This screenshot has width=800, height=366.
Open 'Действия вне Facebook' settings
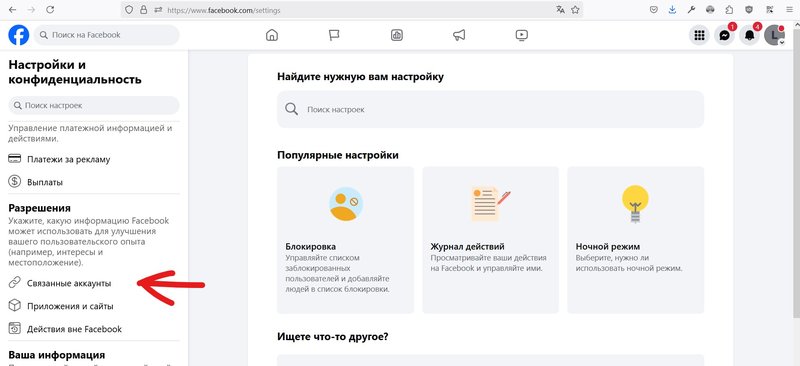94,329
